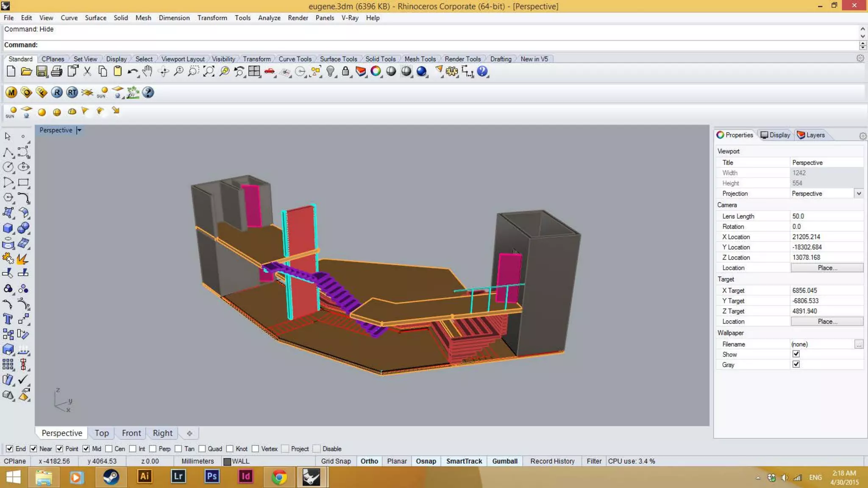
Task: Open the Perspective viewport title menu arrow
Action: click(79, 130)
